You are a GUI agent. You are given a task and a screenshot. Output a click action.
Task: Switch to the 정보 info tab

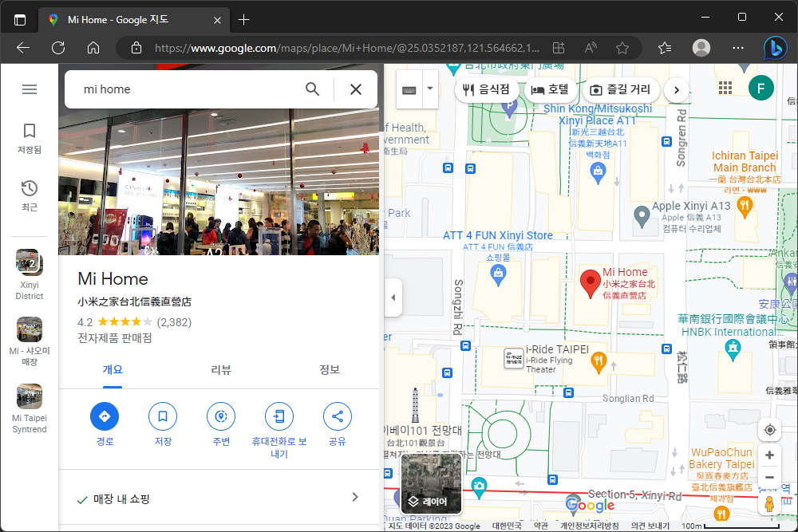330,370
